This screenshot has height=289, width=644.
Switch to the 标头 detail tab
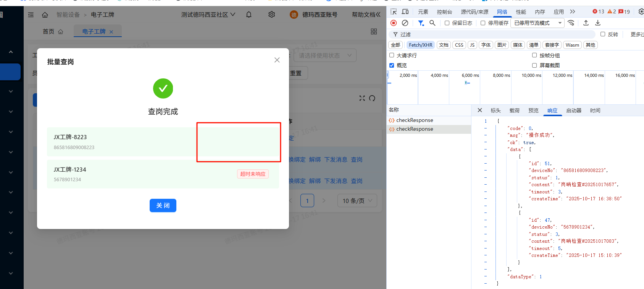(496, 110)
